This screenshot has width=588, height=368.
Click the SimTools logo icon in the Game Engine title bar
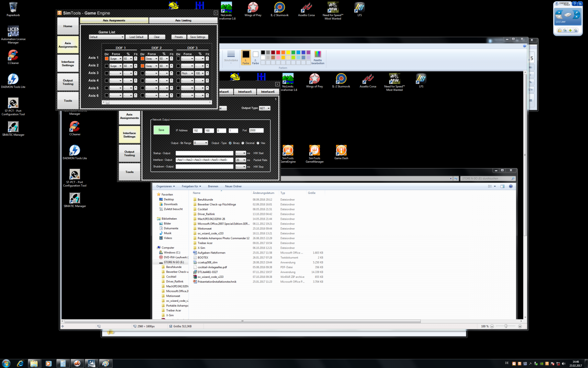click(x=60, y=13)
